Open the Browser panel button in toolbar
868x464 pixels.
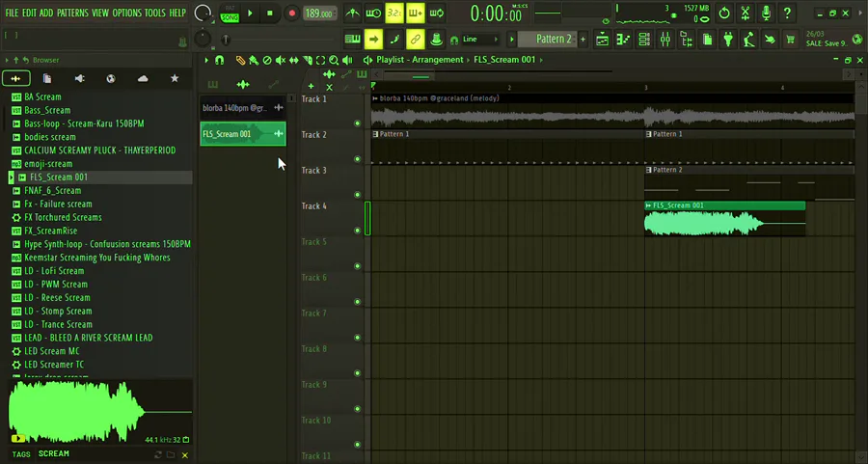(x=687, y=40)
